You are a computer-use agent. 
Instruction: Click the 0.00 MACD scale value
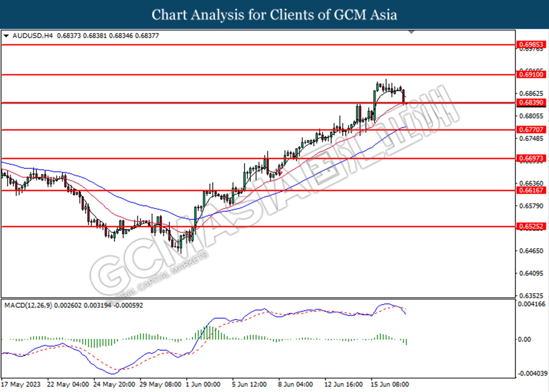tap(524, 340)
